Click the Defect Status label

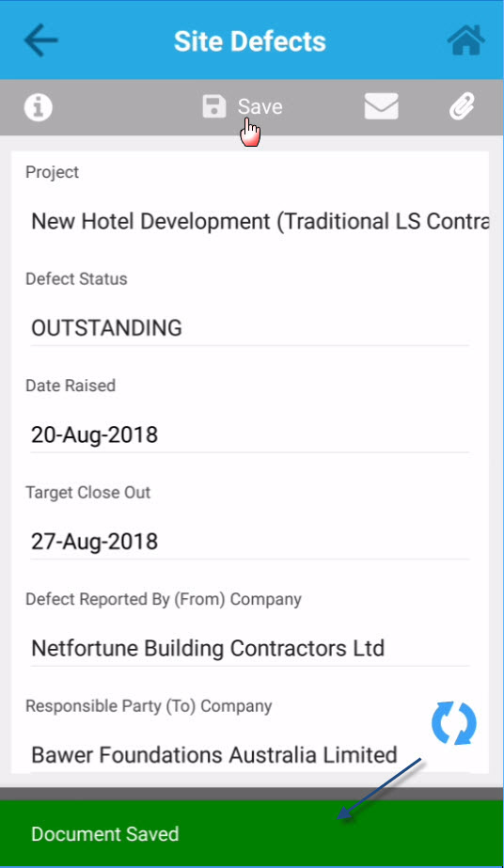(x=76, y=279)
